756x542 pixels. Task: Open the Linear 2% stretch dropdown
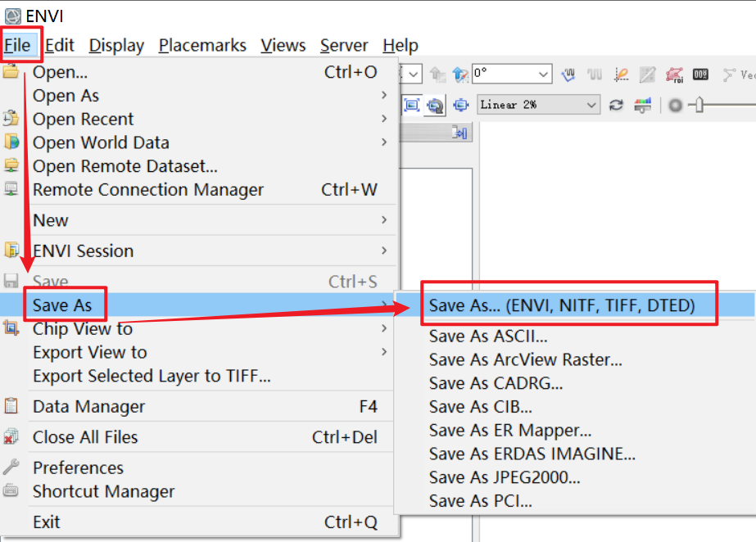[x=539, y=105]
